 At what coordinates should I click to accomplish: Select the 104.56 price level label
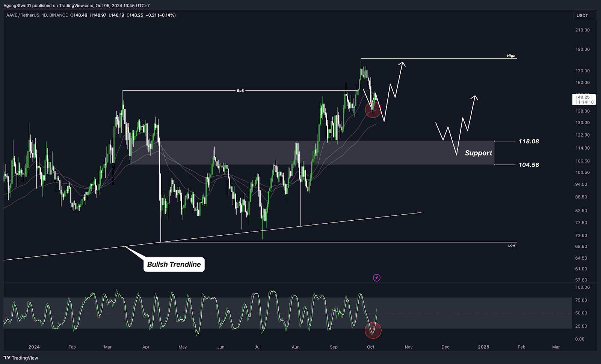tap(529, 165)
